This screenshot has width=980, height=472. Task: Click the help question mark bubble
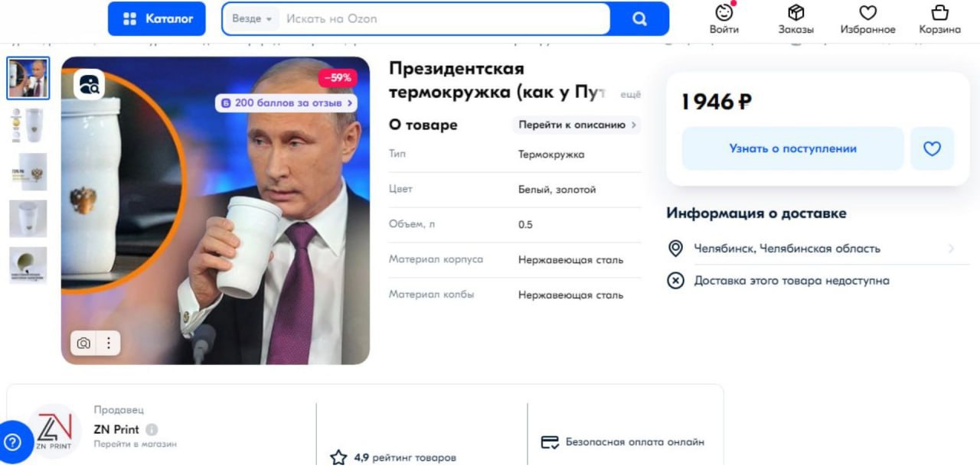(x=13, y=442)
